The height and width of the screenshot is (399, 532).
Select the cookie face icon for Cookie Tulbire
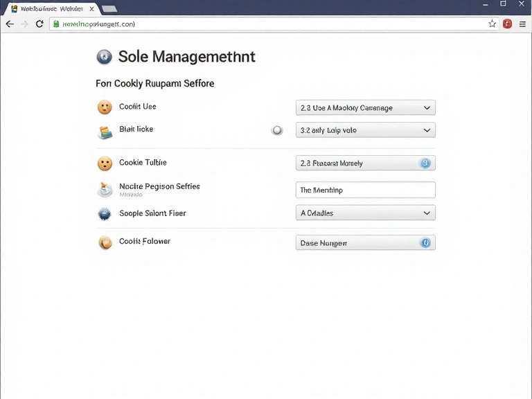pos(105,163)
